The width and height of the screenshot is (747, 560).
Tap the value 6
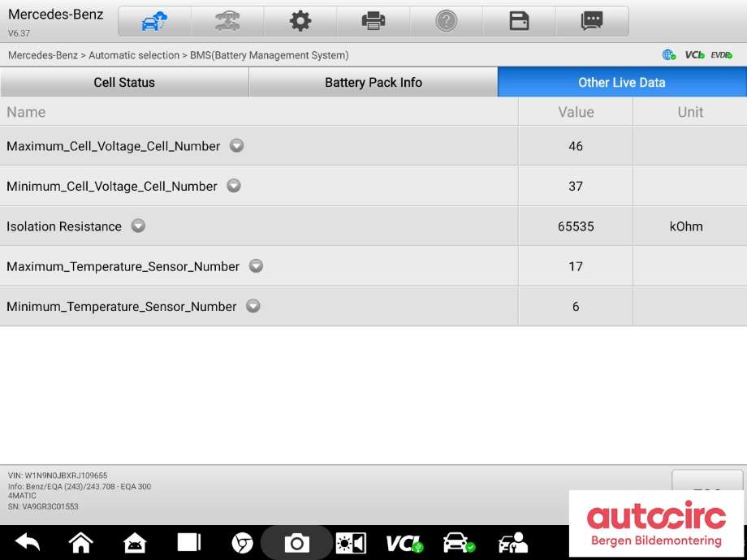click(x=576, y=307)
